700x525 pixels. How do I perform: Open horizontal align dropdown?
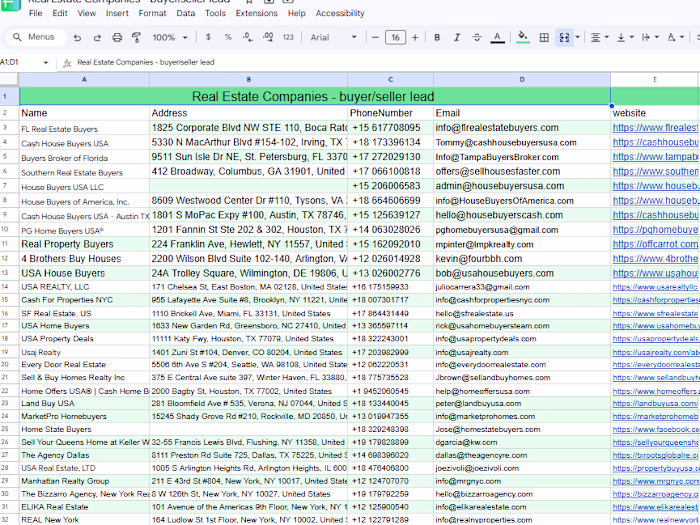tap(600, 38)
